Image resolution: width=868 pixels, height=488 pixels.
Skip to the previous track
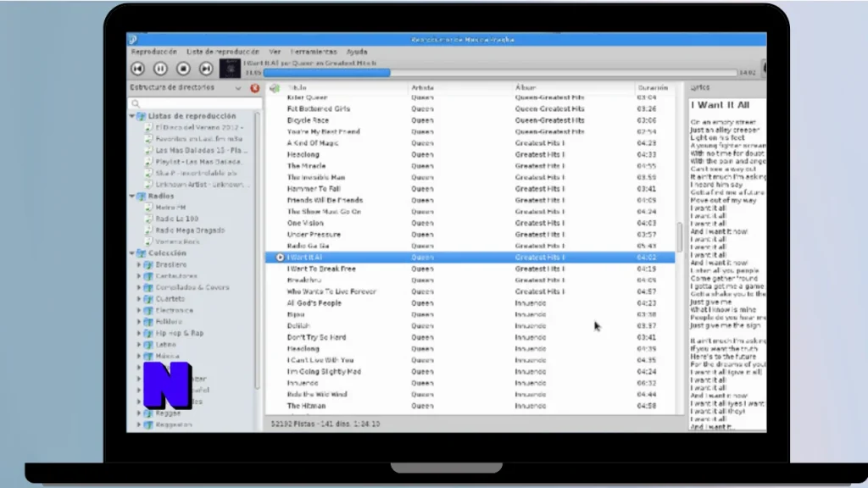[x=138, y=69]
